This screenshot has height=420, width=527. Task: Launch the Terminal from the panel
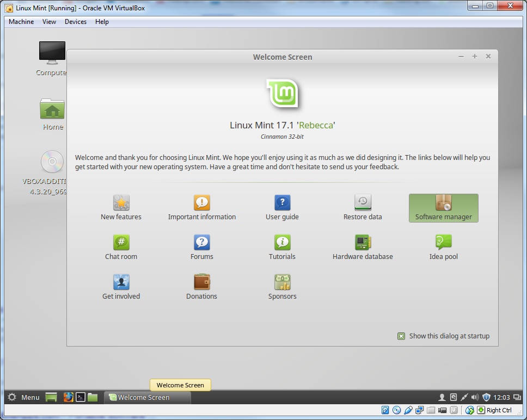point(81,397)
